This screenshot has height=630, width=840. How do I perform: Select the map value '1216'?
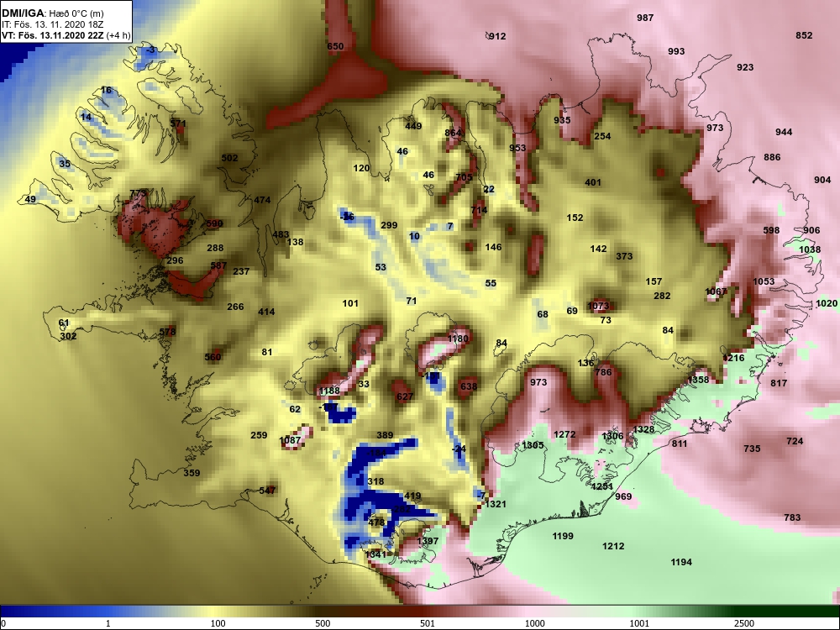(x=733, y=358)
